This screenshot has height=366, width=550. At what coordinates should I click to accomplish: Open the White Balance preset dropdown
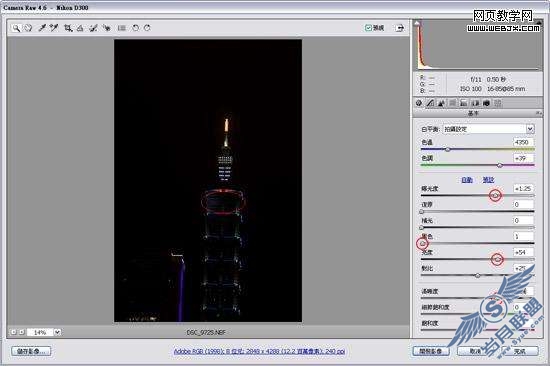coord(530,129)
